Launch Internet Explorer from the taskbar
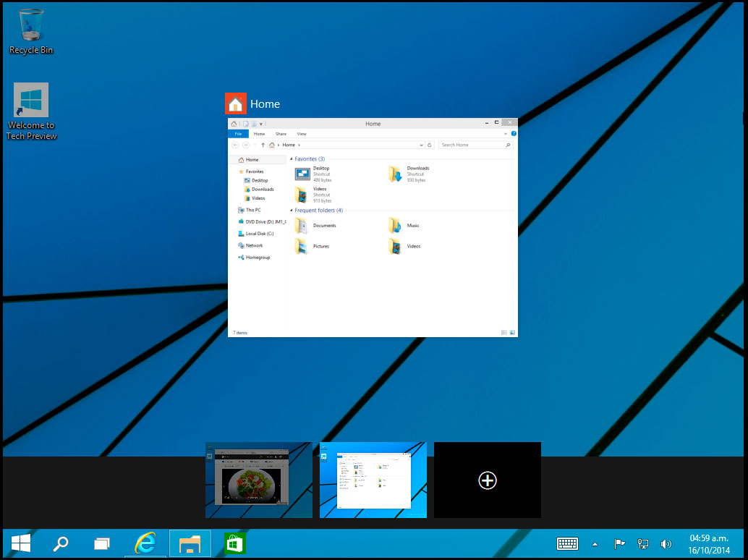The width and height of the screenshot is (748, 560). [146, 543]
